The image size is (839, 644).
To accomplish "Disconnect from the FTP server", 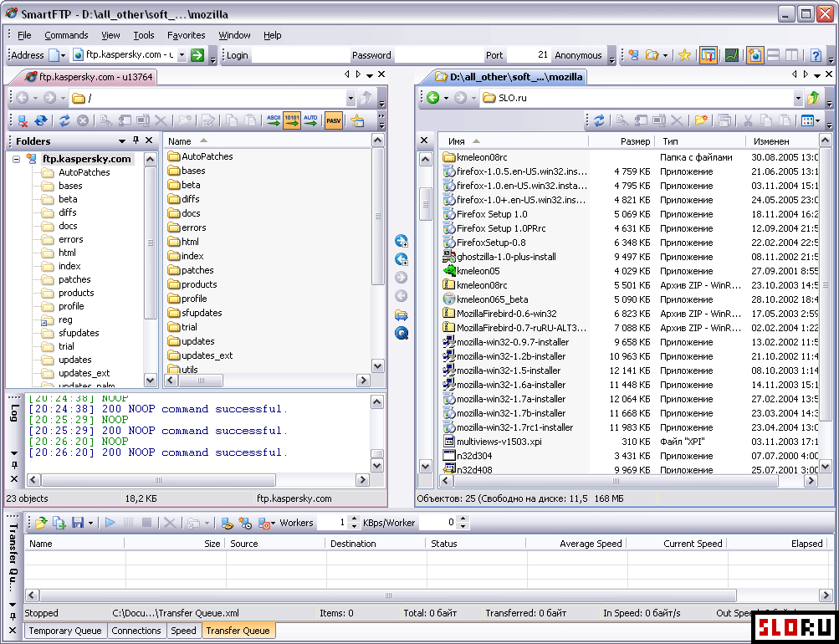I will click(x=23, y=121).
